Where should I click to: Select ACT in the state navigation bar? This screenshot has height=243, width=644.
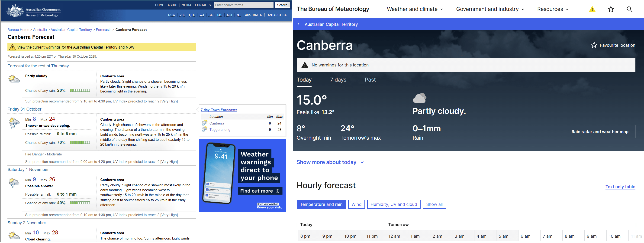229,15
